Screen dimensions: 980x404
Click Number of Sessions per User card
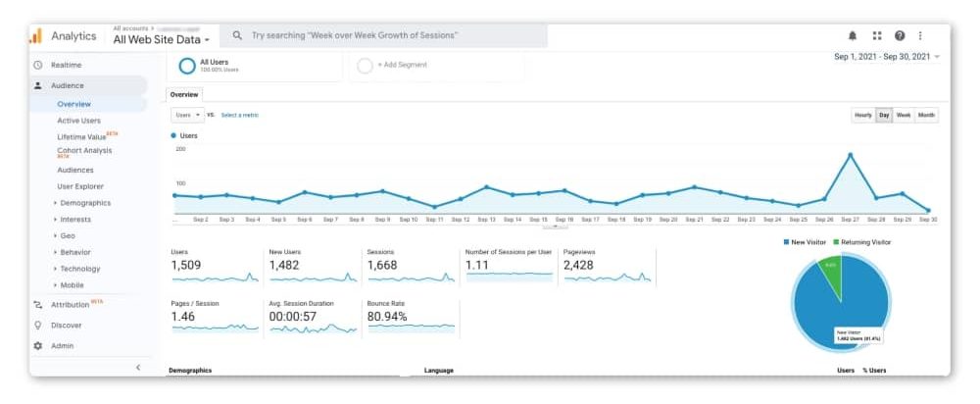(x=510, y=266)
